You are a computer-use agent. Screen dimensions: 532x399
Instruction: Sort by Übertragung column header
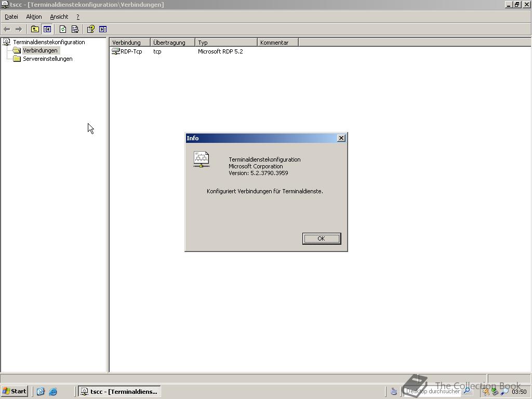(x=172, y=43)
